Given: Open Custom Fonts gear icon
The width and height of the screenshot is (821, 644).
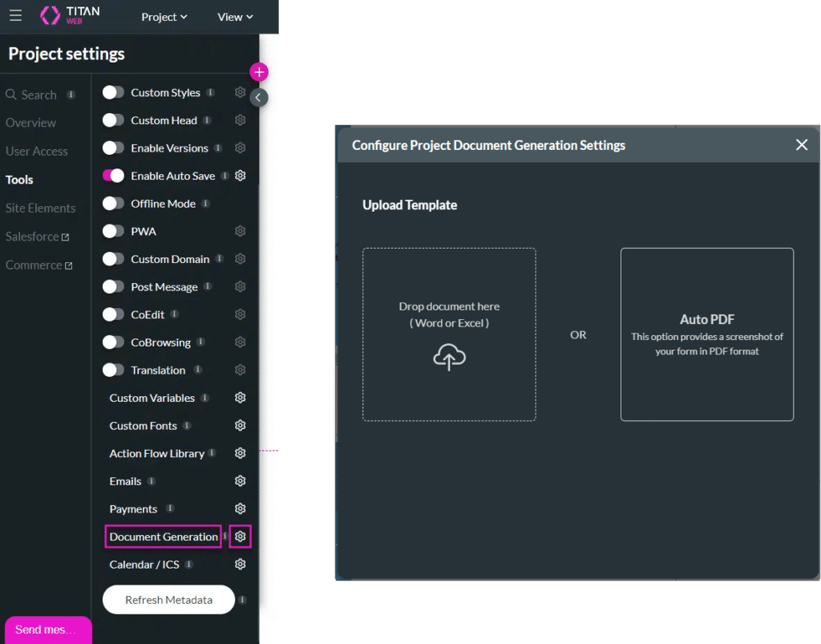Looking at the screenshot, I should click(240, 425).
